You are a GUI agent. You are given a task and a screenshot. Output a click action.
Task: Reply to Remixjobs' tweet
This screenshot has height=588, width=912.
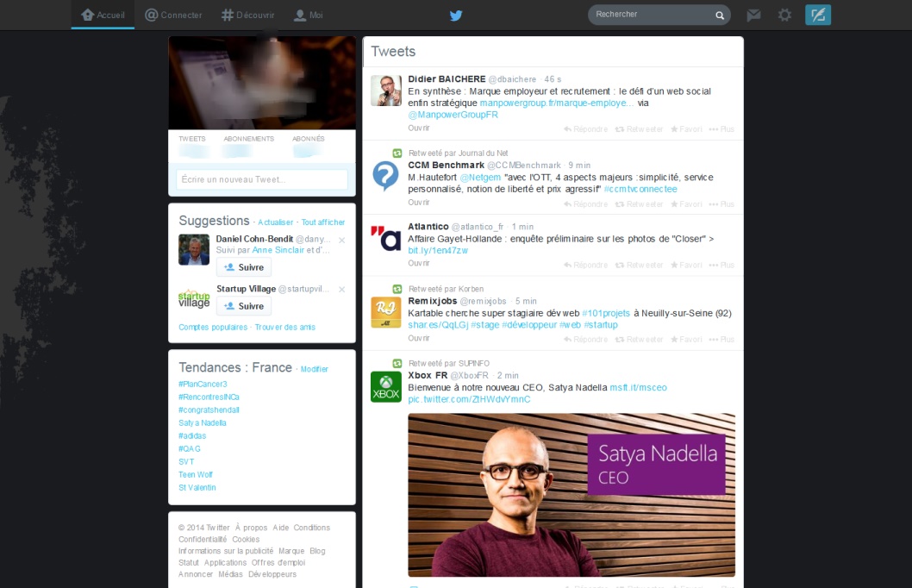pyautogui.click(x=585, y=339)
